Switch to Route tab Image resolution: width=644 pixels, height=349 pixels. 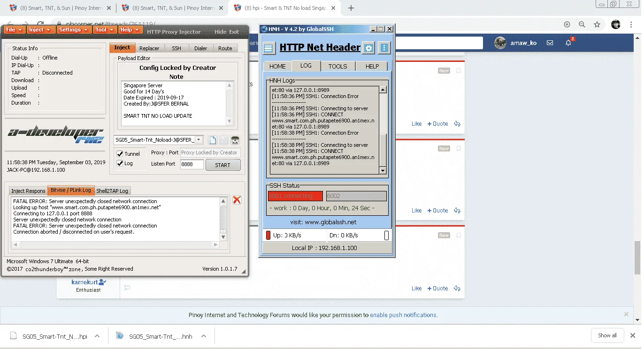(x=225, y=48)
